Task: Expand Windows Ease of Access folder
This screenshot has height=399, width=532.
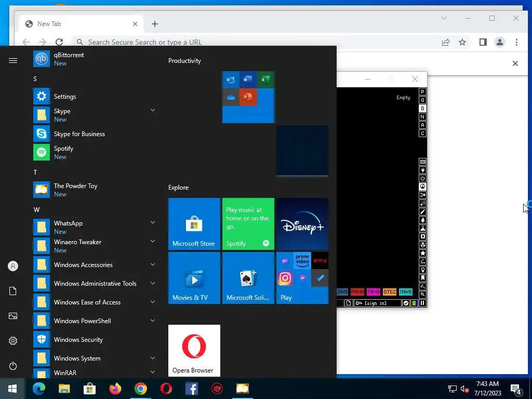Action: click(153, 302)
